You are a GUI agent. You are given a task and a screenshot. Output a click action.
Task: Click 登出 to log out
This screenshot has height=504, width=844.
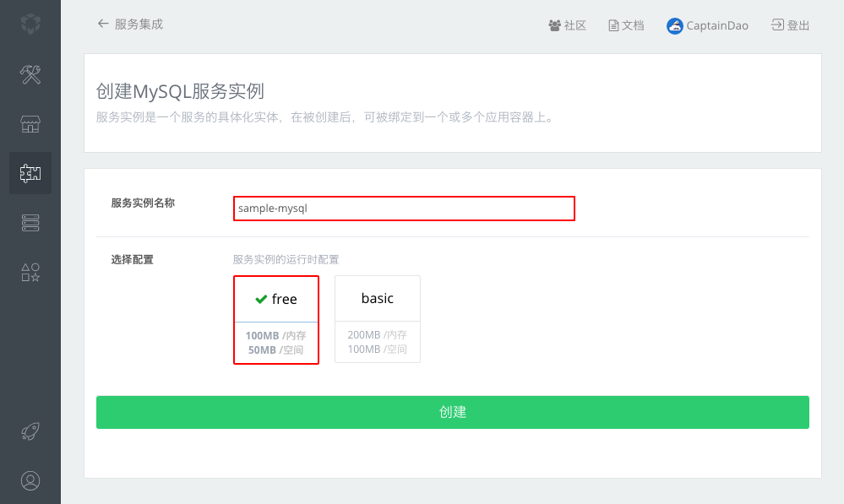tap(798, 25)
